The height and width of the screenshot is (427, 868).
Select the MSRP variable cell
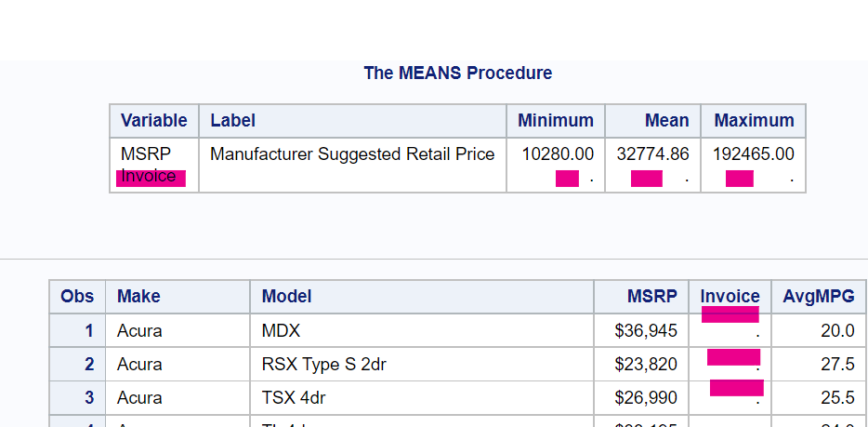tap(146, 153)
